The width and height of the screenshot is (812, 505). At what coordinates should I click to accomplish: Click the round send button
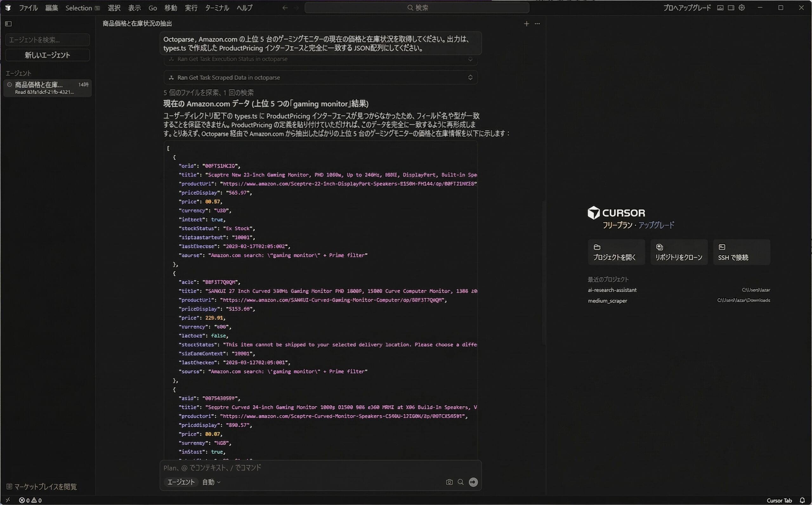tap(473, 482)
